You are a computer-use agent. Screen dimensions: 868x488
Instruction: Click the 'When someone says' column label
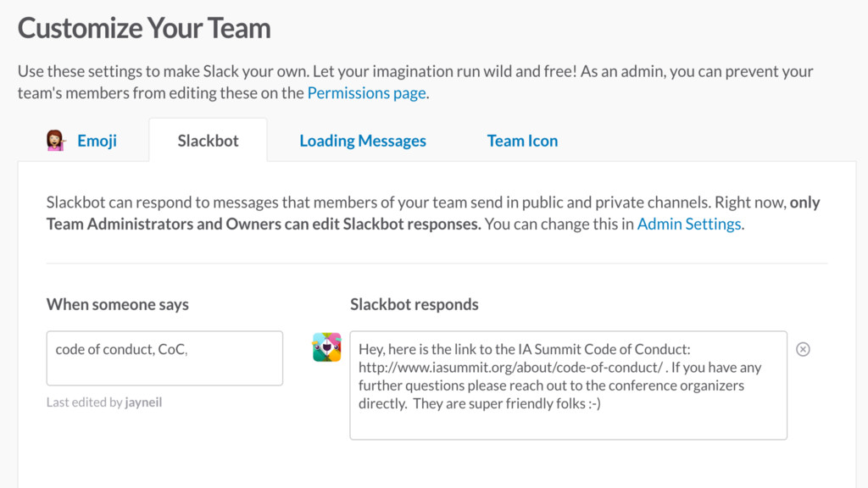pyautogui.click(x=117, y=304)
